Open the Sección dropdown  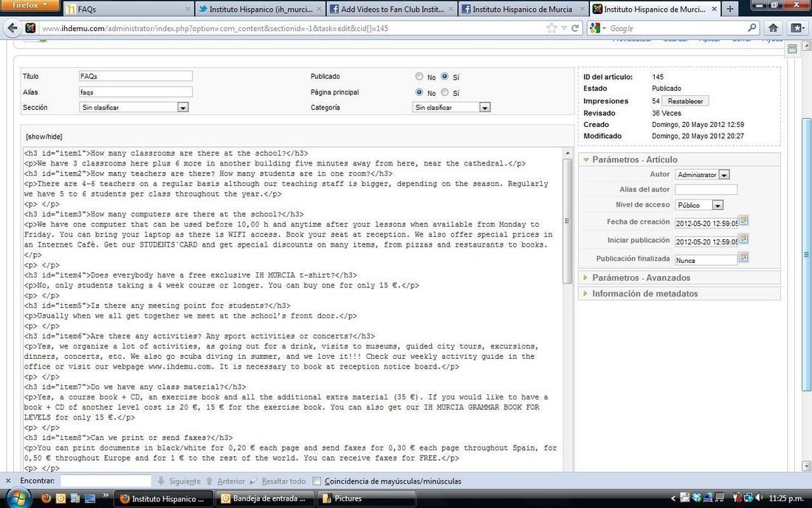134,107
